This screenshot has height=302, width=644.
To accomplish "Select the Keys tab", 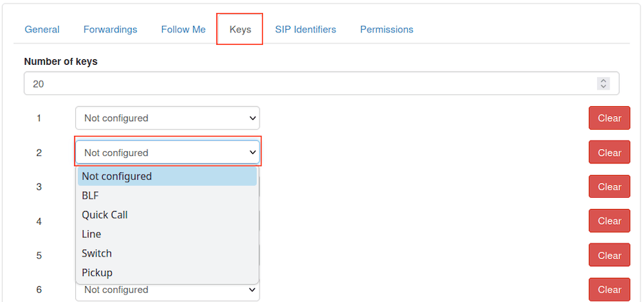I will coord(240,30).
